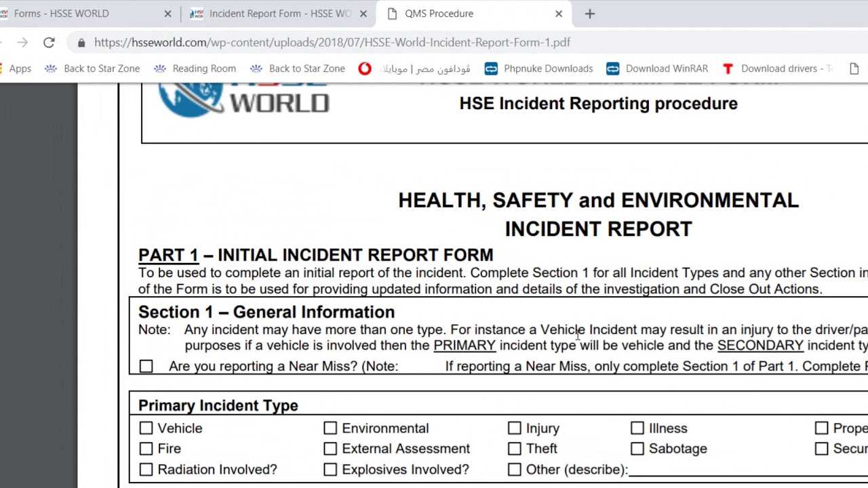Check the Sabotage checkbox
This screenshot has width=868, height=488.
(x=637, y=449)
